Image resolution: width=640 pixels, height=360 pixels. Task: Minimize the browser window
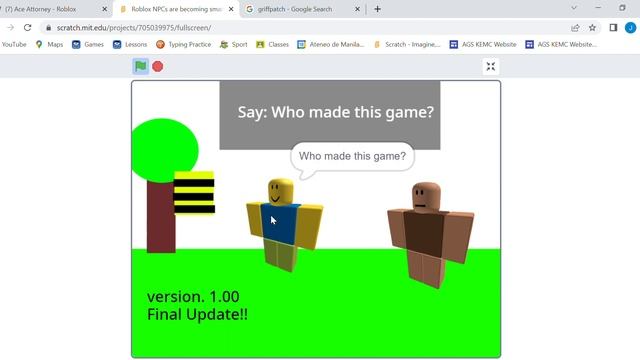pyautogui.click(x=598, y=8)
